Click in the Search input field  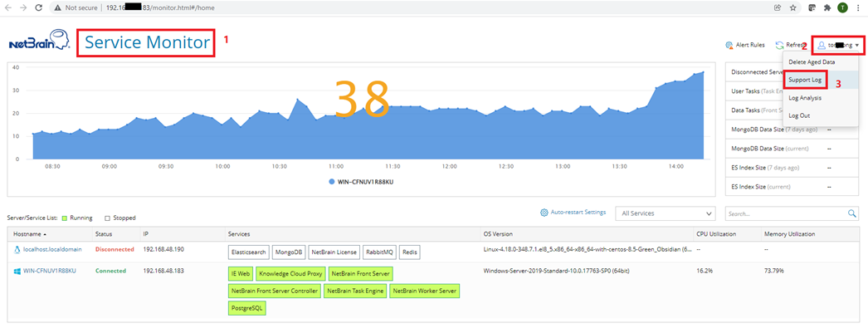pyautogui.click(x=784, y=214)
